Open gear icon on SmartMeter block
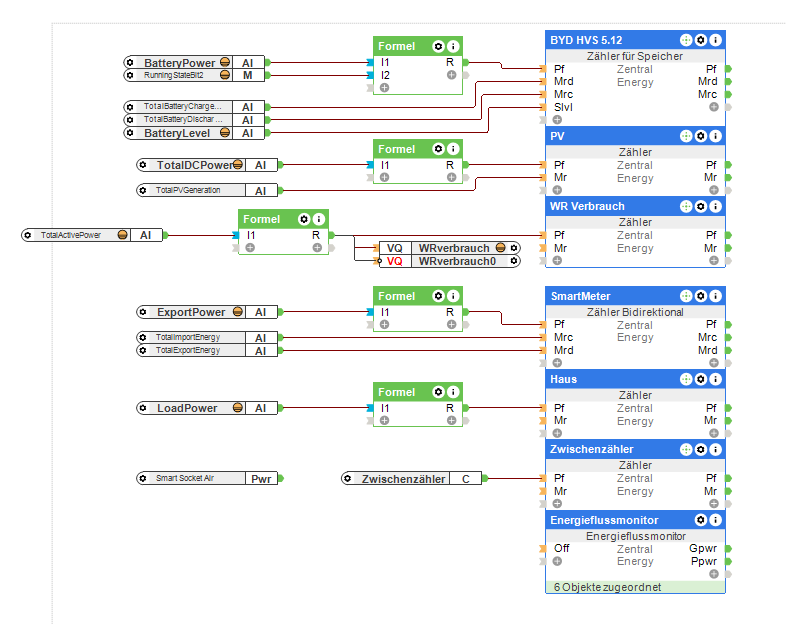 coord(701,296)
